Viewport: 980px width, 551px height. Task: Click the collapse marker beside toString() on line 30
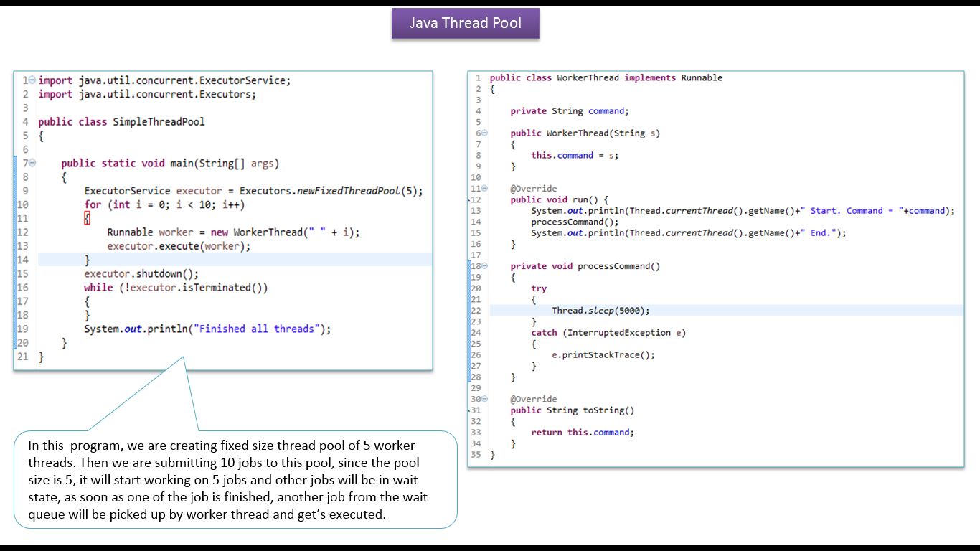point(483,399)
